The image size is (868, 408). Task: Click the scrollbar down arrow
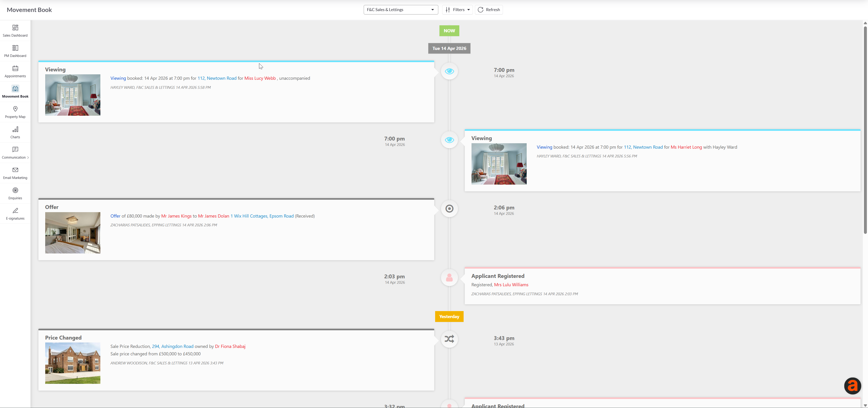pyautogui.click(x=865, y=405)
